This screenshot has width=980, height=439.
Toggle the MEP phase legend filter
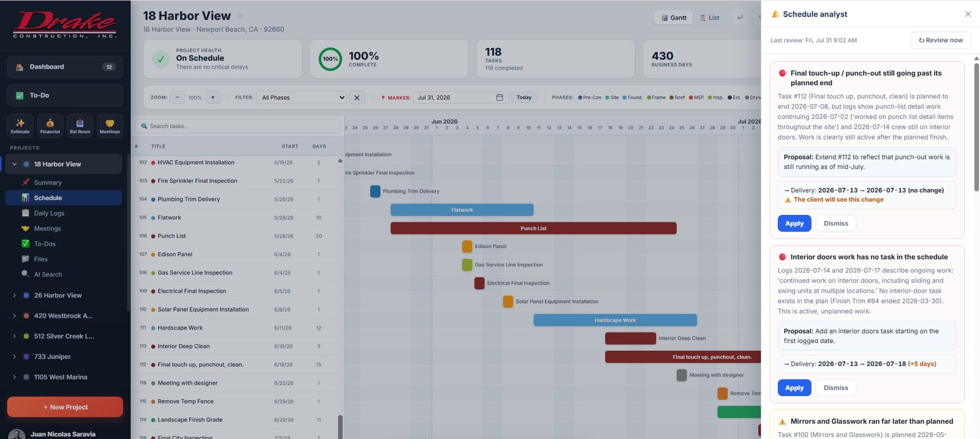click(696, 97)
